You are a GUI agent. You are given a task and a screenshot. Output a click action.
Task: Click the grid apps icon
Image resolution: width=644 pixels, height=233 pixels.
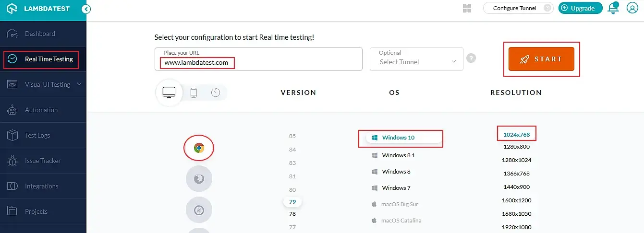point(467,8)
